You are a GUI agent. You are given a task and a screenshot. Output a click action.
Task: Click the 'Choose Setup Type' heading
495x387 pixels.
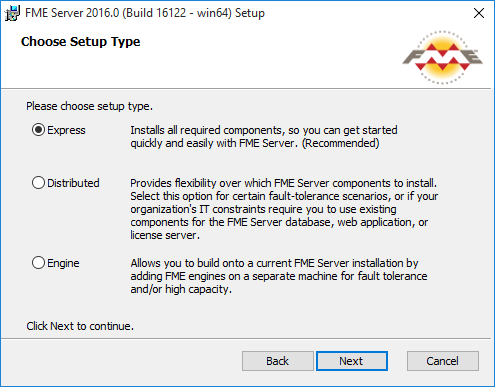(x=81, y=42)
